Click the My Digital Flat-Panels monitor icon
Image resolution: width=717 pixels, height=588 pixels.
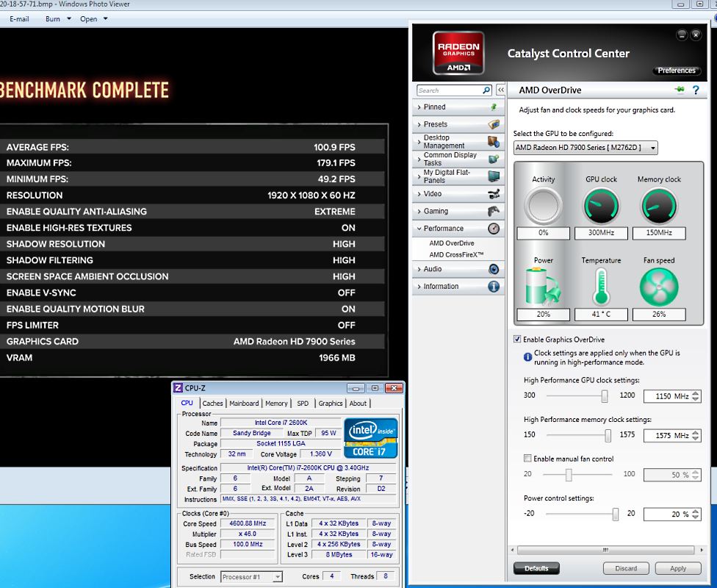(494, 176)
